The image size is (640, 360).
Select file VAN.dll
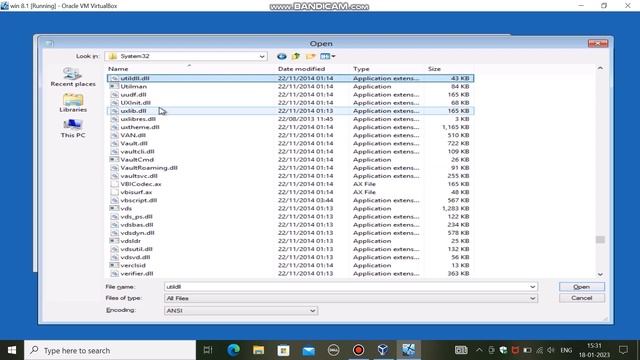(290, 135)
